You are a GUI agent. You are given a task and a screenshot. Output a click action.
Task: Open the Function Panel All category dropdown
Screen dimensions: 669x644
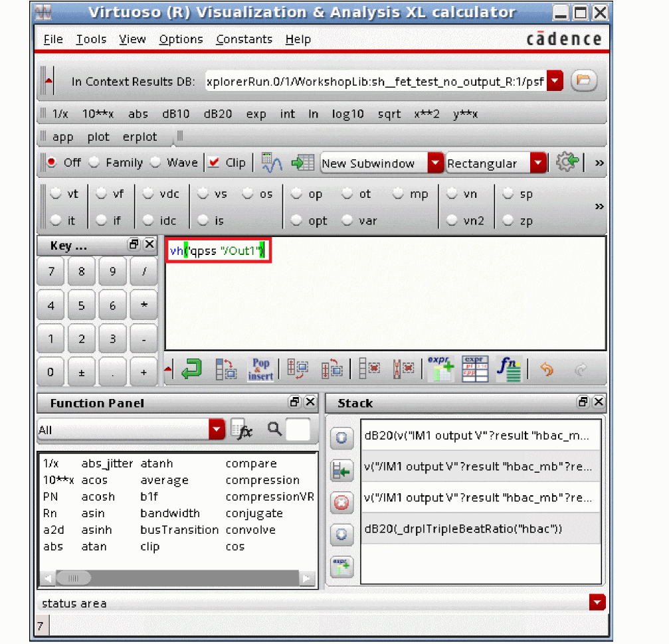(217, 429)
